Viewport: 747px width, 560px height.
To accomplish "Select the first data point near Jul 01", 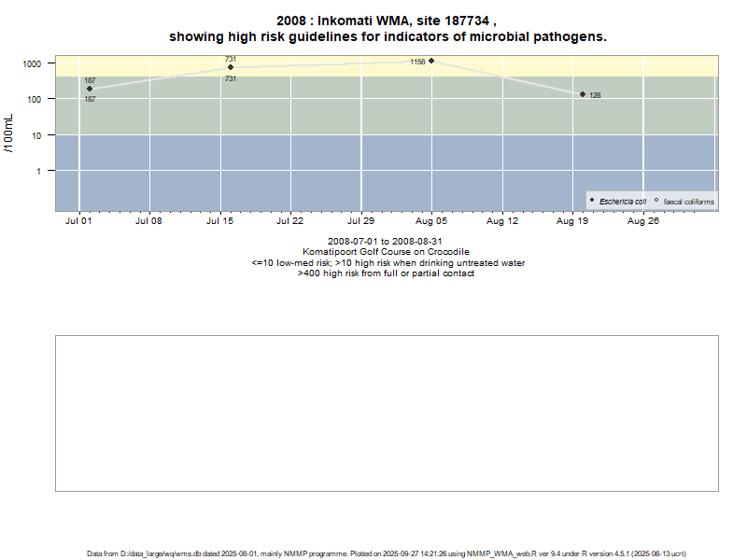I will [x=90, y=89].
